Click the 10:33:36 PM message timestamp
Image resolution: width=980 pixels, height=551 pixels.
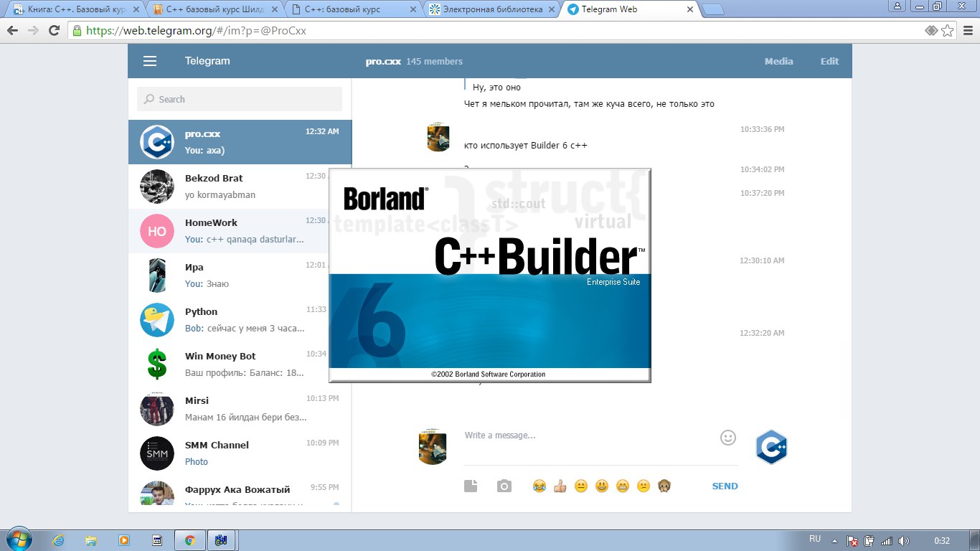pos(762,129)
